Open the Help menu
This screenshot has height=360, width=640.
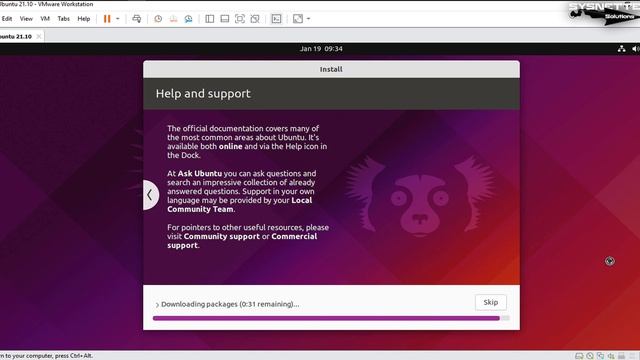pos(84,19)
